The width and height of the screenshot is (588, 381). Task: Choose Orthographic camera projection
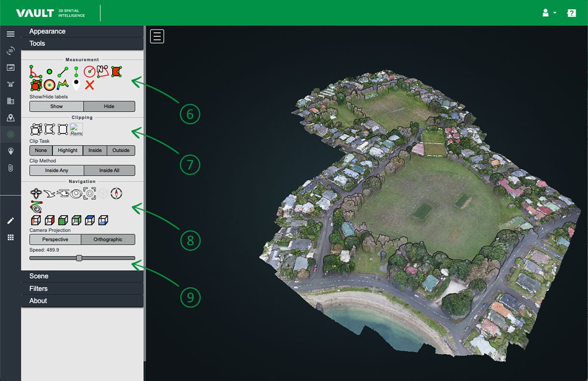point(108,240)
